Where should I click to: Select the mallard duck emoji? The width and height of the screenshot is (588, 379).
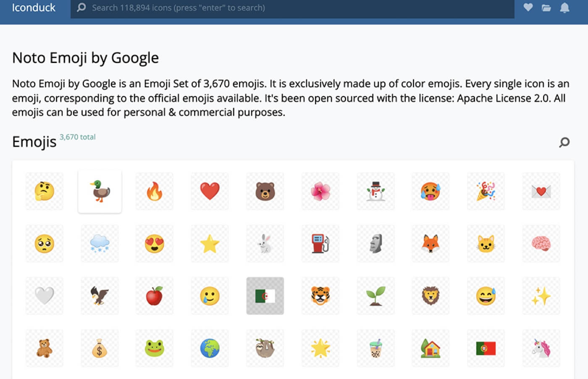100,192
